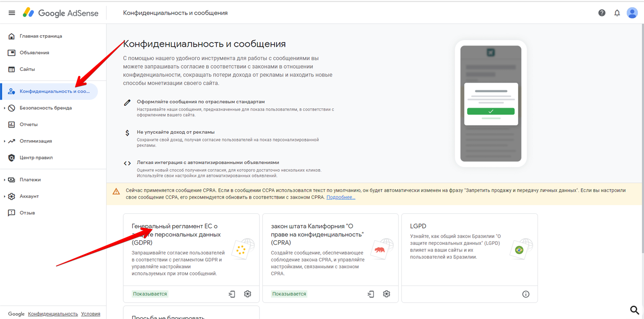Select Центр правил in sidebar

36,158
